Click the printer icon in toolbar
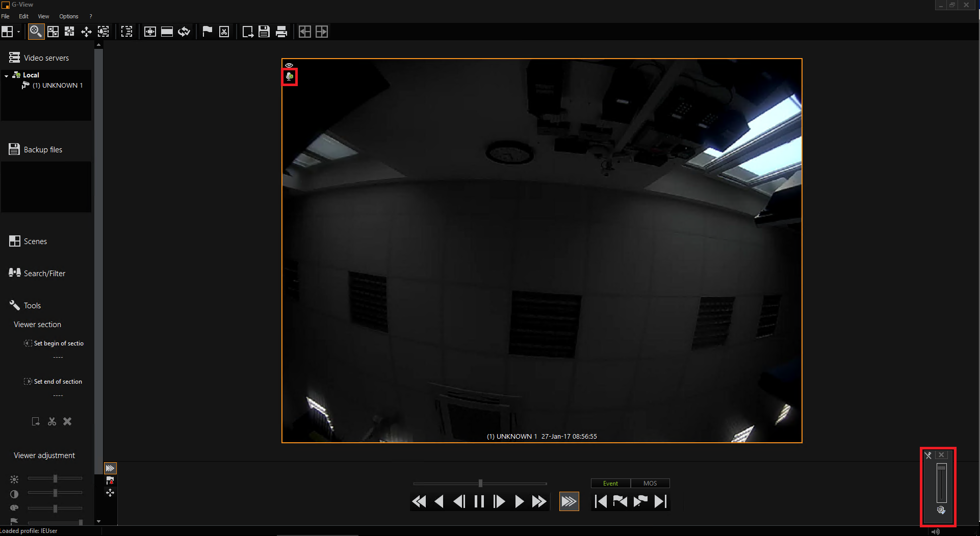Screen dimensions: 980x536 281,32
